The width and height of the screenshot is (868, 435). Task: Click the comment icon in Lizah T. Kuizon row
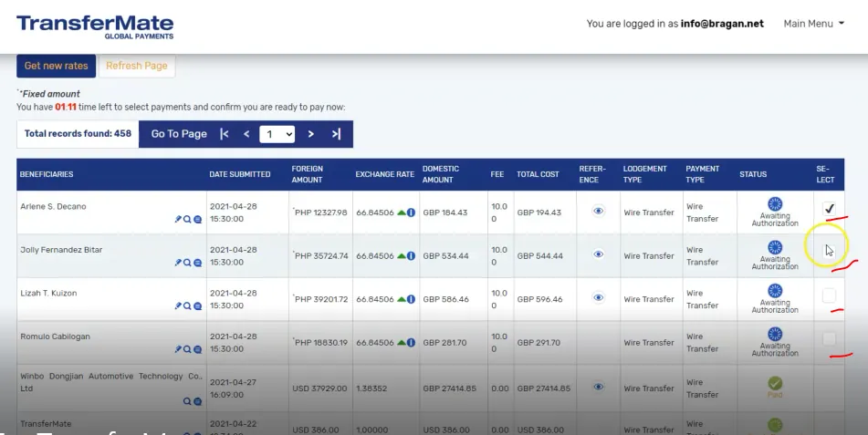(x=198, y=306)
